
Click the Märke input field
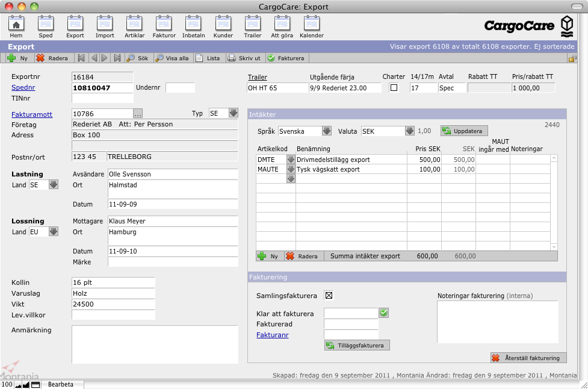pyautogui.click(x=173, y=262)
